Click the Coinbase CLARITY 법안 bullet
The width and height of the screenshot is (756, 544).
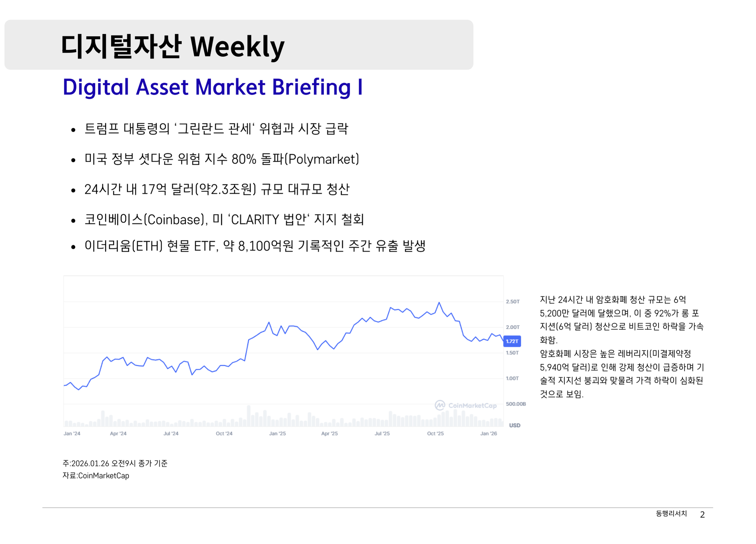224,219
